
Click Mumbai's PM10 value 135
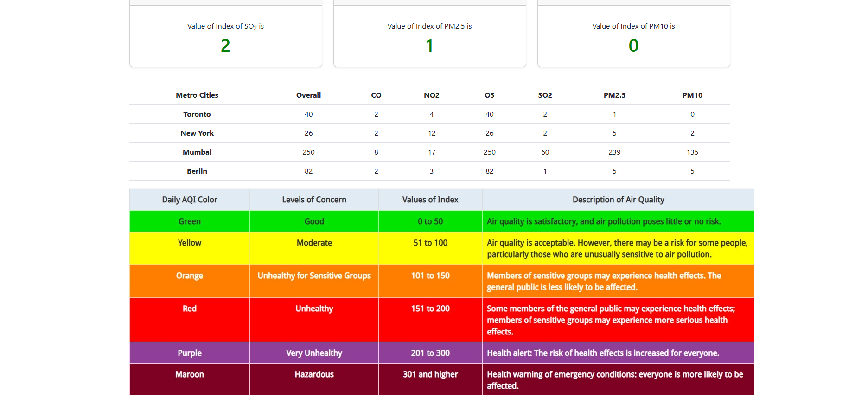[692, 152]
